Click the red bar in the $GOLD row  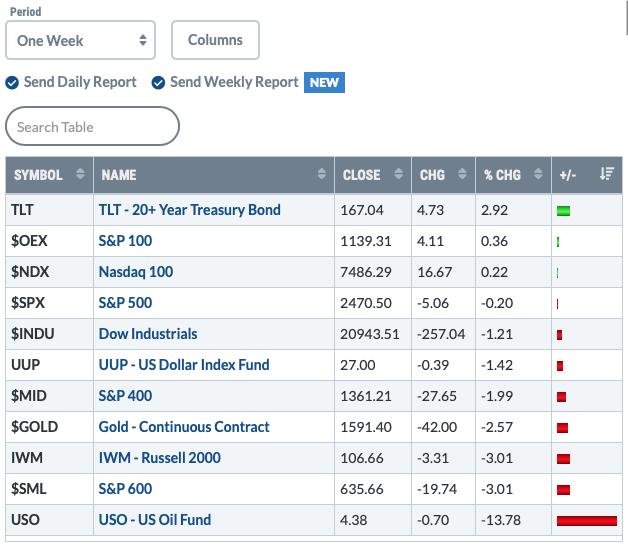tap(562, 428)
